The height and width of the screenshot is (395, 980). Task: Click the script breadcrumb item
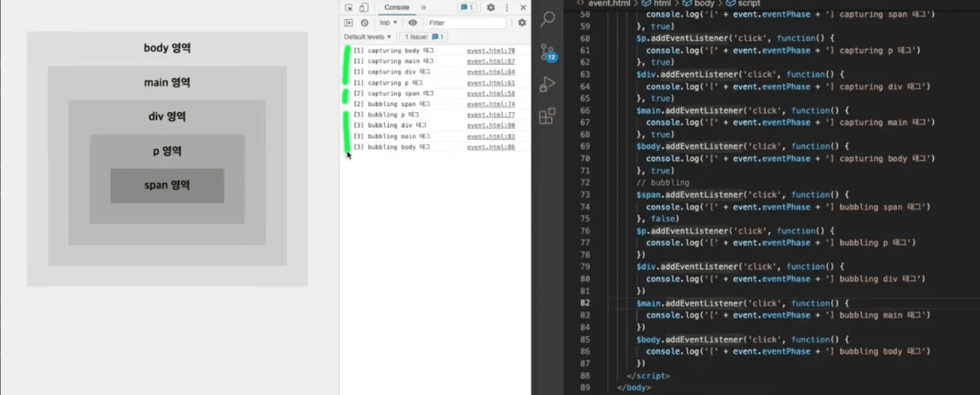[x=749, y=3]
